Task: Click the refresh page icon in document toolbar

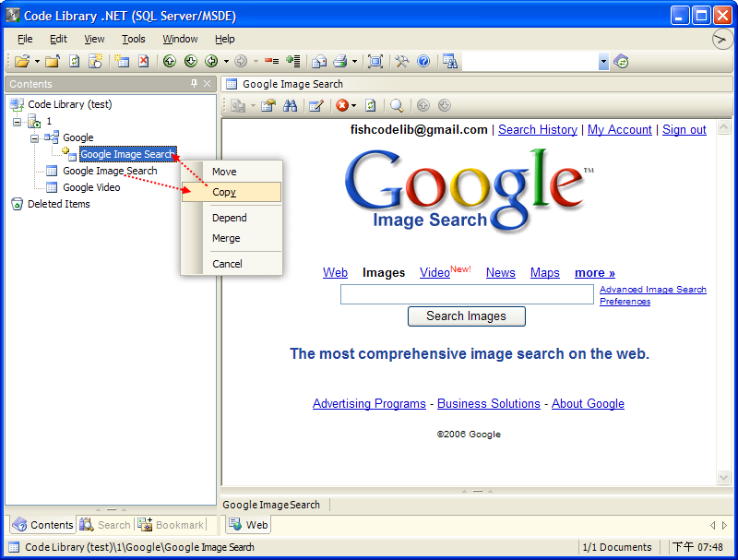Action: (x=371, y=105)
